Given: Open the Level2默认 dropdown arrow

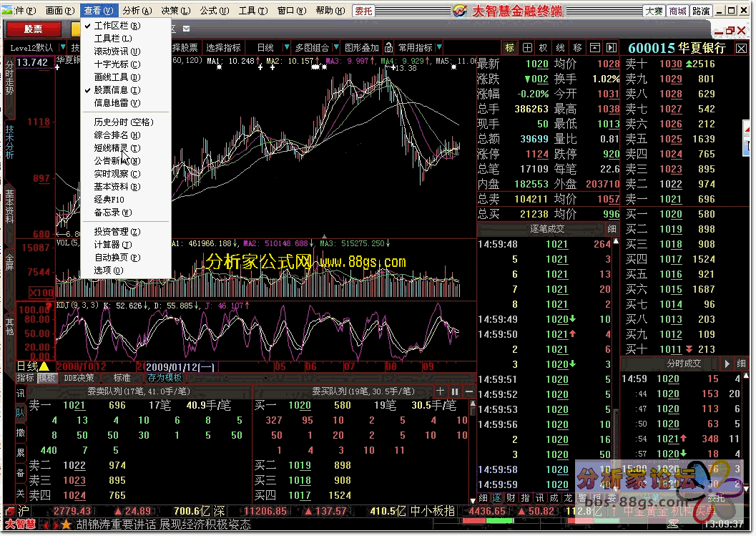Looking at the screenshot, I should [x=63, y=47].
